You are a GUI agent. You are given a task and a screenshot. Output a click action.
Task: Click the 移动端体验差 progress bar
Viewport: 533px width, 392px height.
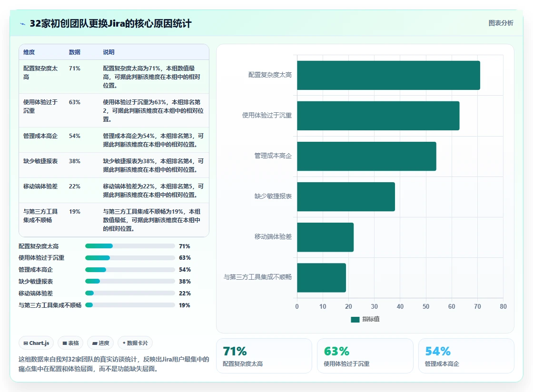click(130, 293)
